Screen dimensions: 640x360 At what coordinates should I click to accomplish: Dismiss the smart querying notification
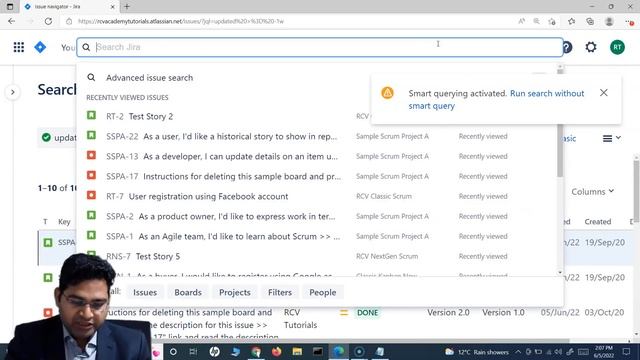click(x=604, y=93)
